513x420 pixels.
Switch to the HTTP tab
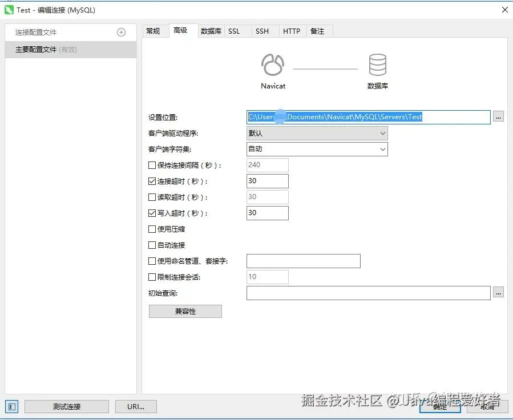pos(292,31)
